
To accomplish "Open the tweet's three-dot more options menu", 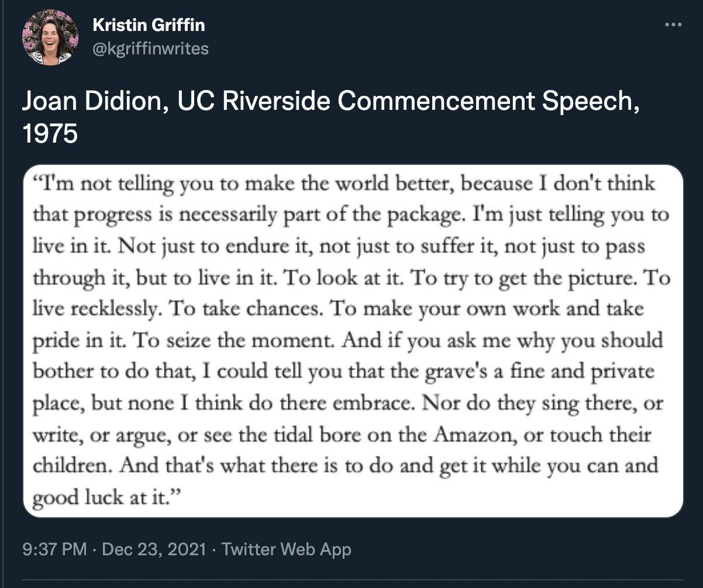I will [674, 25].
